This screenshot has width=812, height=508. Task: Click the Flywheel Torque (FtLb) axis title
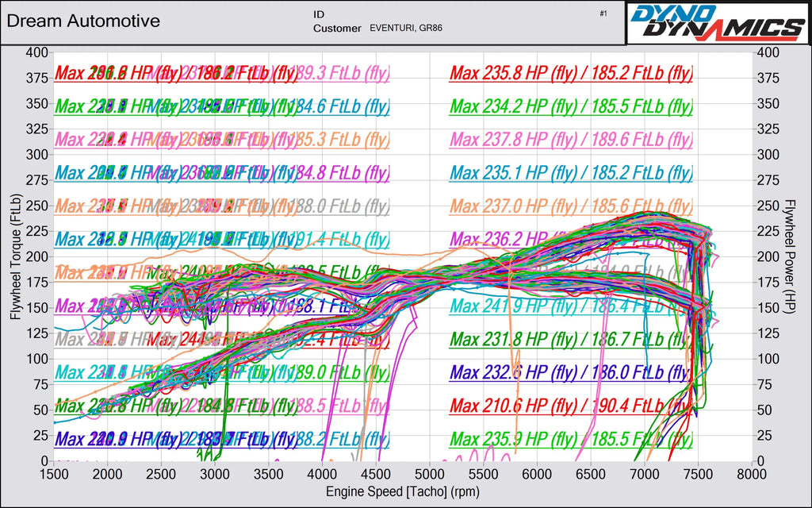[x=16, y=257]
